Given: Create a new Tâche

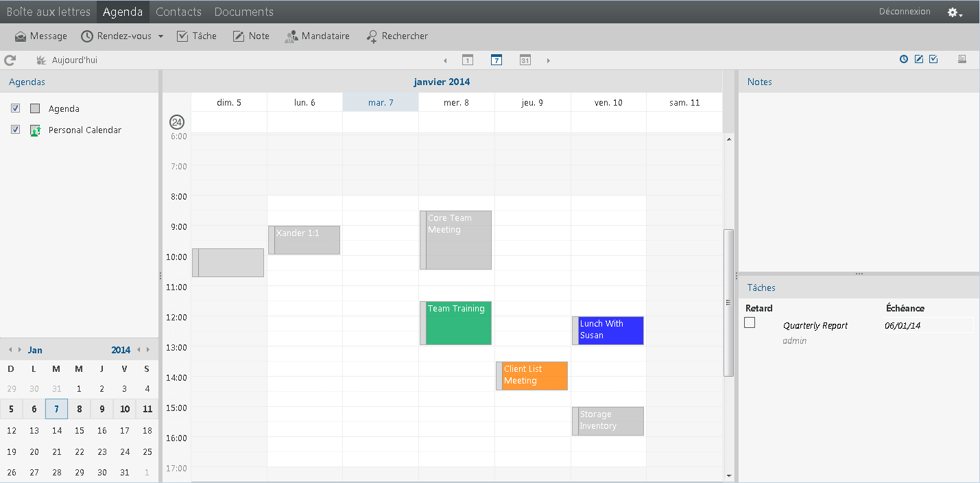Looking at the screenshot, I should [x=197, y=36].
